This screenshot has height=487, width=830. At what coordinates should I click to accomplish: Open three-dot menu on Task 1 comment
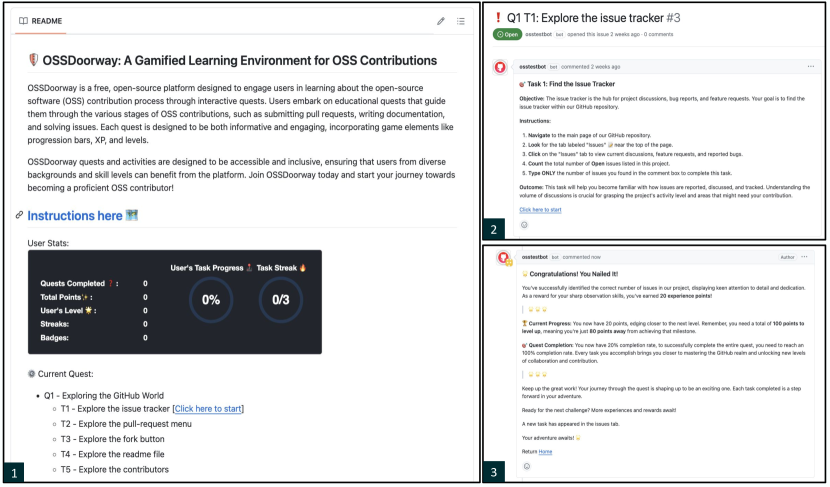coord(810,67)
